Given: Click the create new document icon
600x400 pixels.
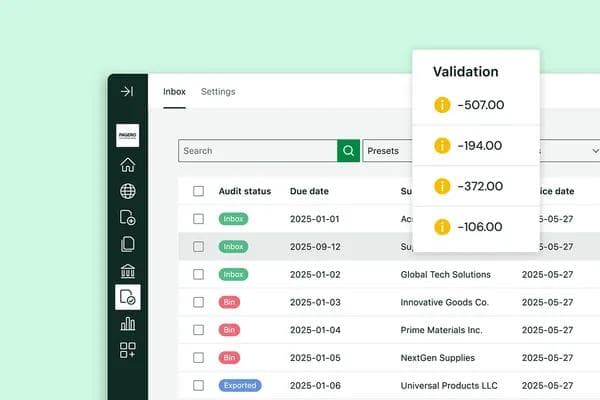Looking at the screenshot, I should click(127, 217).
